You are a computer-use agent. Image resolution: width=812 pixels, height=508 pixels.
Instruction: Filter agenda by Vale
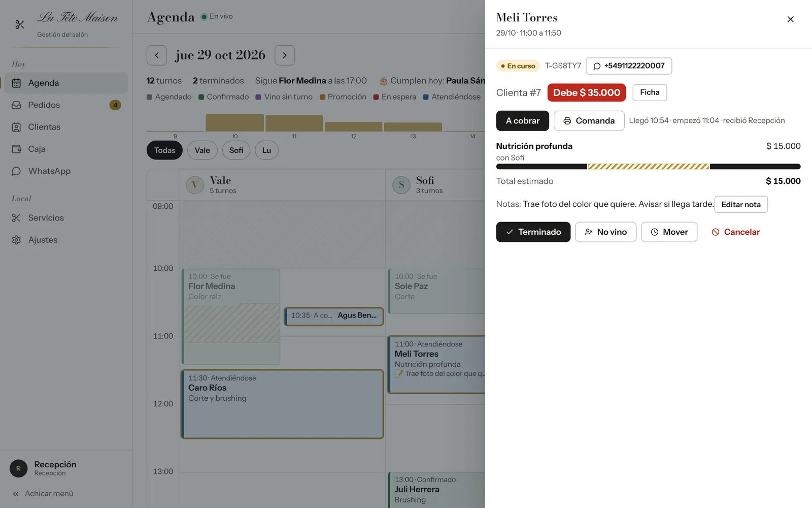coord(202,150)
